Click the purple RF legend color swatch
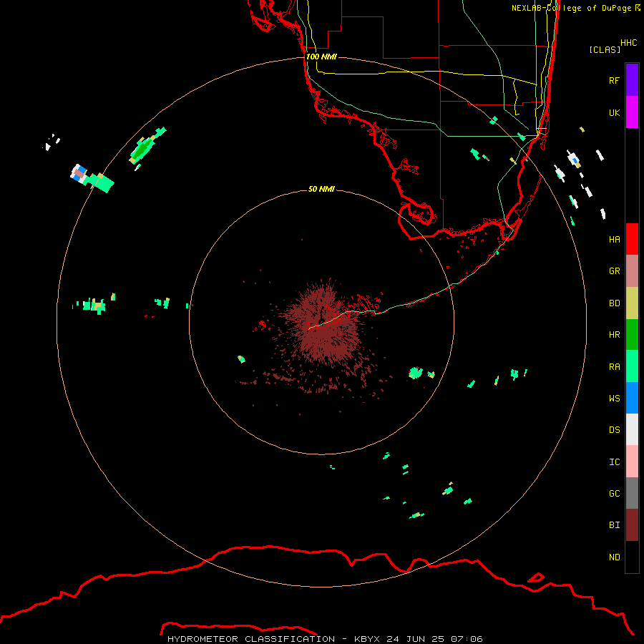The height and width of the screenshot is (644, 644). pyautogui.click(x=632, y=80)
